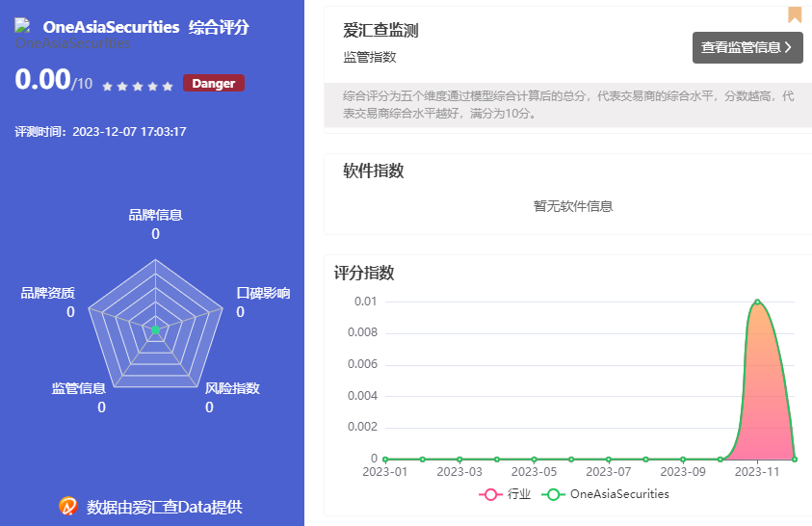Image resolution: width=812 pixels, height=526 pixels.
Task: Toggle the OneAsiaSecurities legend series
Action: (605, 494)
